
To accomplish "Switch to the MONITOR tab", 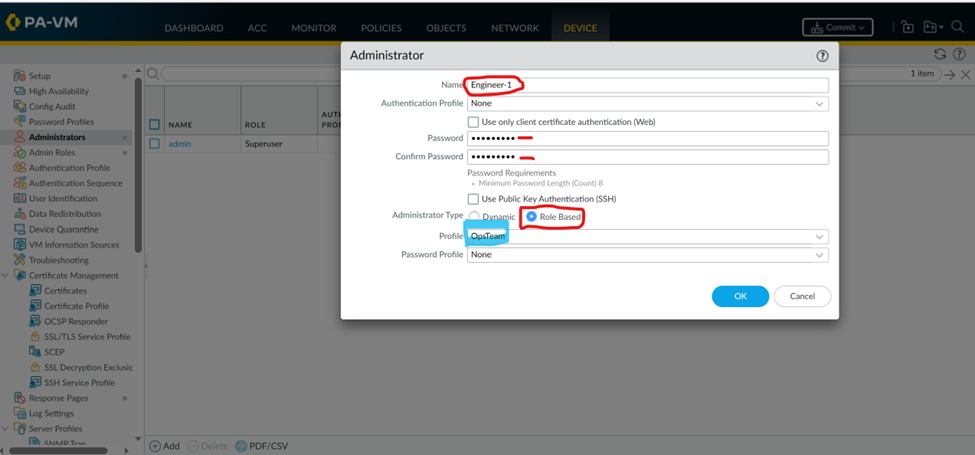I will (314, 28).
